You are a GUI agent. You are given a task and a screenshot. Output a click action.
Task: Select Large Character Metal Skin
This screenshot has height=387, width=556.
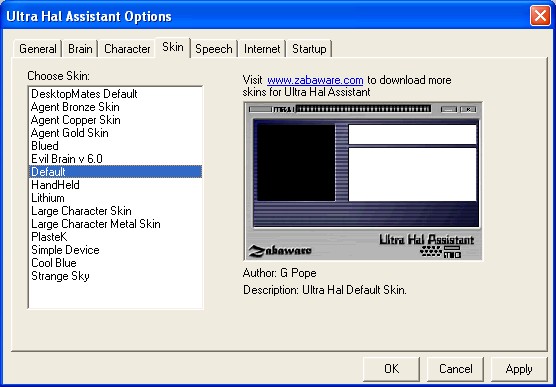point(115,224)
